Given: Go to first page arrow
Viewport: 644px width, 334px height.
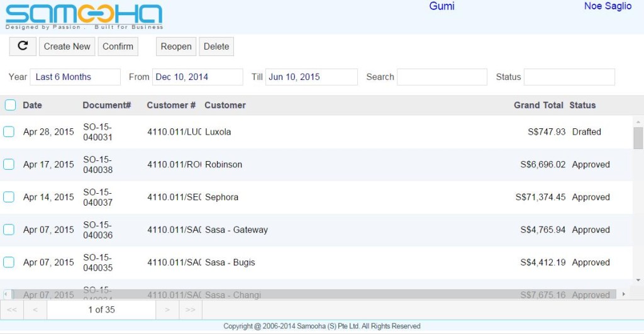Looking at the screenshot, I should pos(12,309).
